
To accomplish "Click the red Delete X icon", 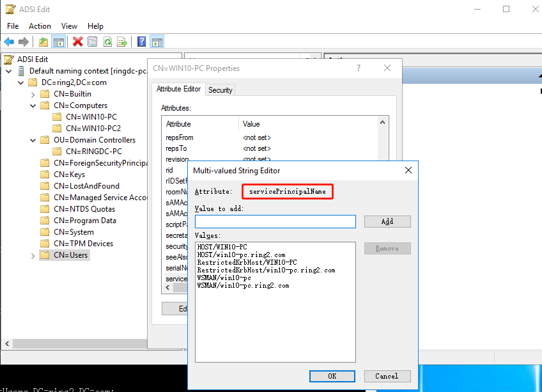I will [77, 42].
